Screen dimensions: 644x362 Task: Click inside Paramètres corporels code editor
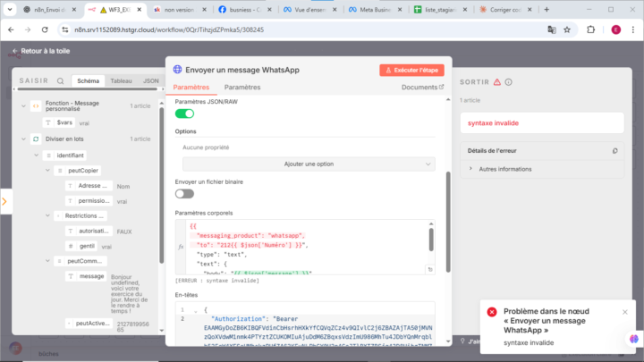pos(306,247)
